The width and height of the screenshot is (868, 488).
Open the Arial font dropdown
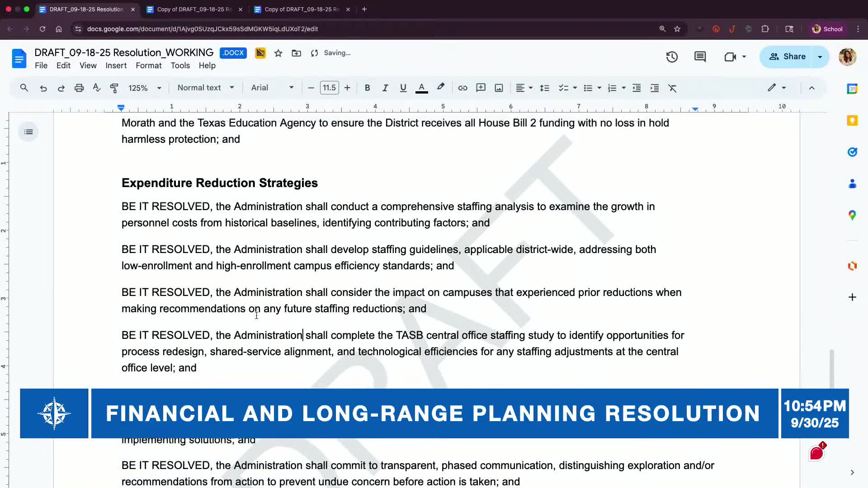click(272, 88)
